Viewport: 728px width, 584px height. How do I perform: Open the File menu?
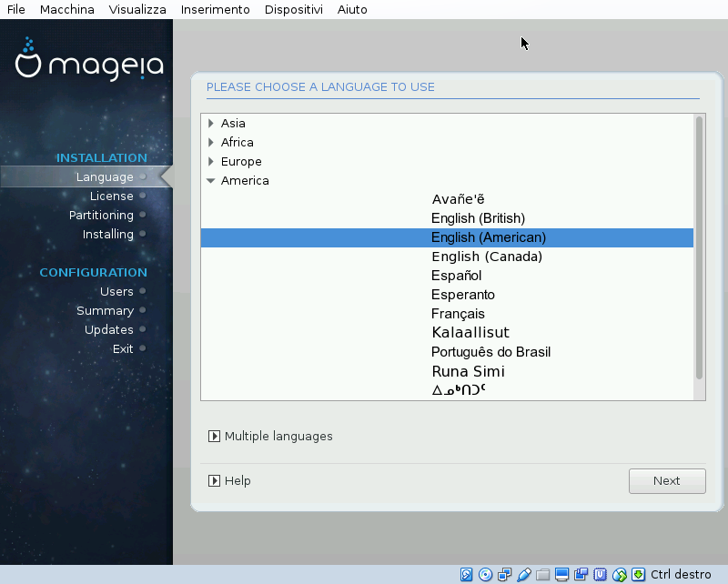point(16,9)
